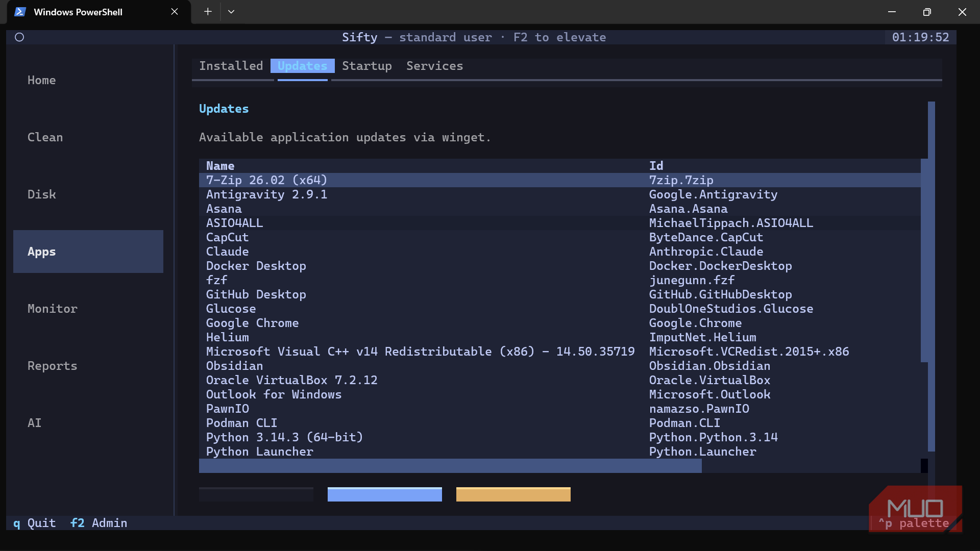Select the Outlook for Windows row
Image resolution: width=980 pixels, height=551 pixels.
click(x=560, y=394)
